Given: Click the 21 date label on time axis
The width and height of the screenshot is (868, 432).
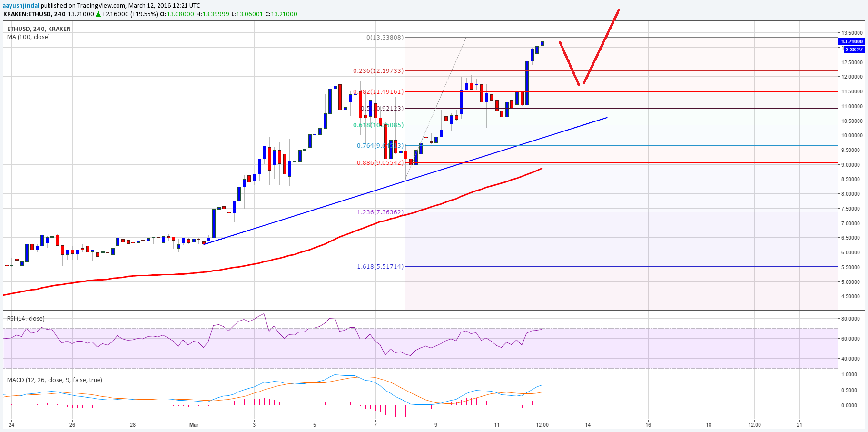Looking at the screenshot, I should (x=799, y=425).
